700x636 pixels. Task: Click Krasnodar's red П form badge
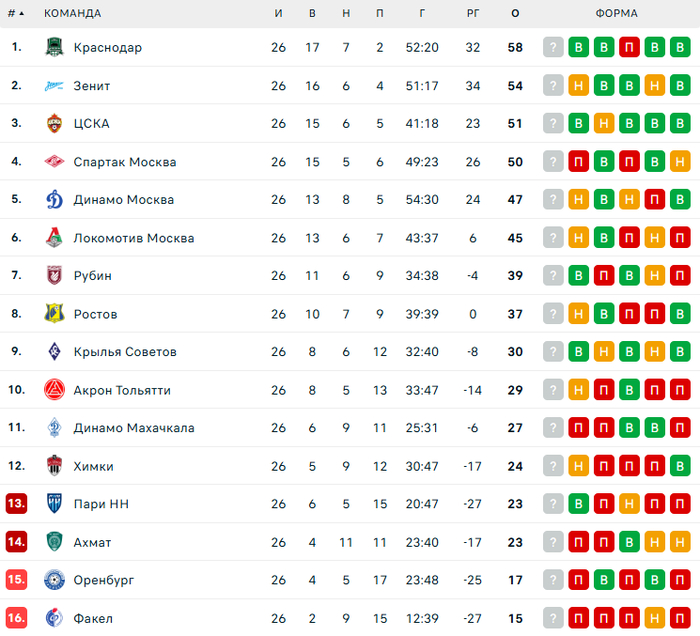pos(629,47)
